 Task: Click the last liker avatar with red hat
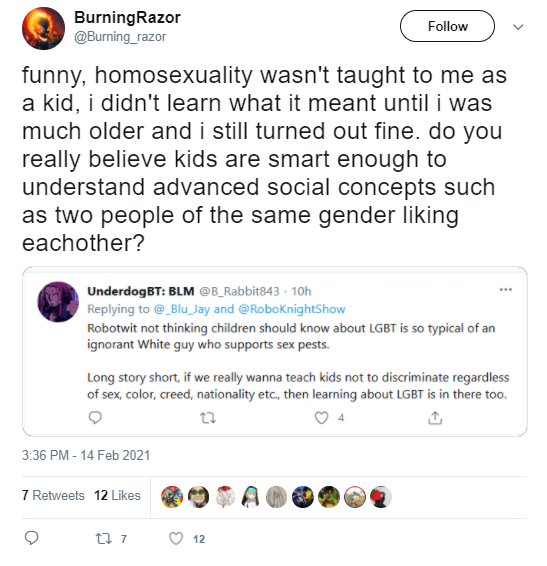click(x=381, y=497)
